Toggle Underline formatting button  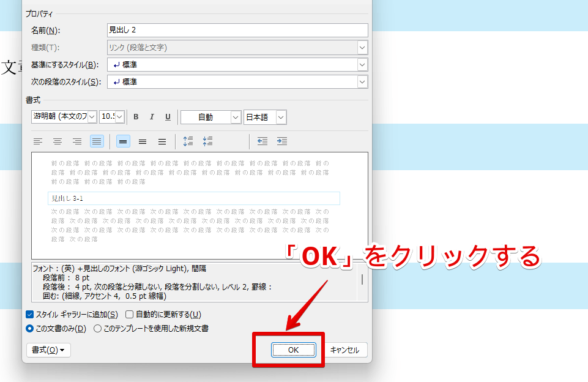pos(168,117)
